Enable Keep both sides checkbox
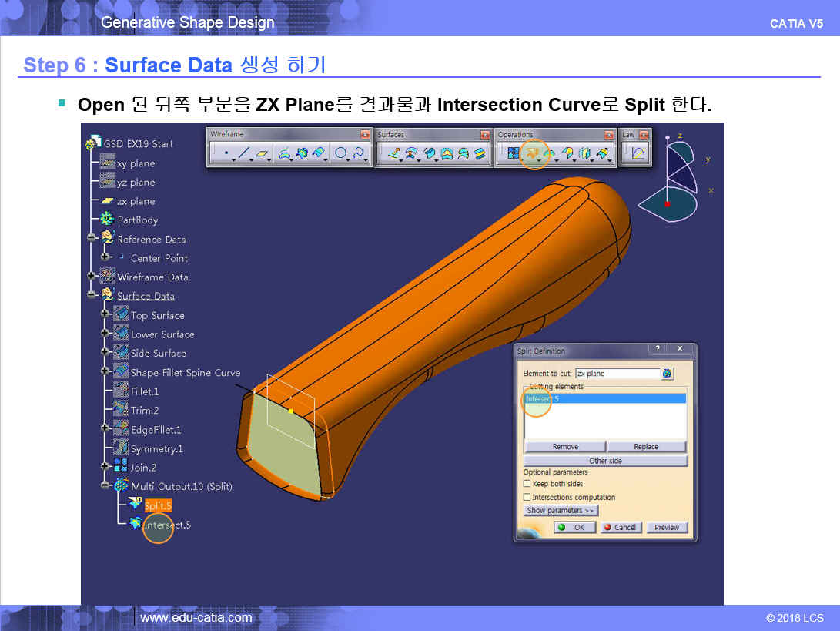Image resolution: width=840 pixels, height=631 pixels. tap(527, 484)
